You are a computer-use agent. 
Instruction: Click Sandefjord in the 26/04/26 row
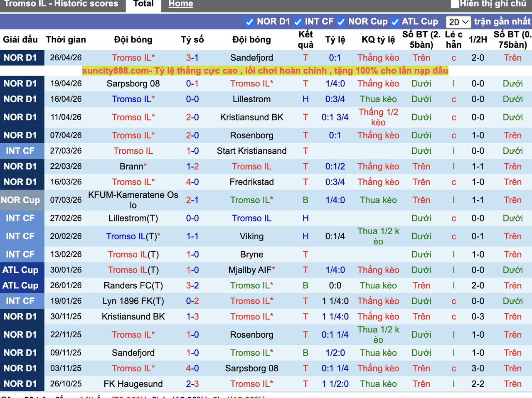(251, 58)
